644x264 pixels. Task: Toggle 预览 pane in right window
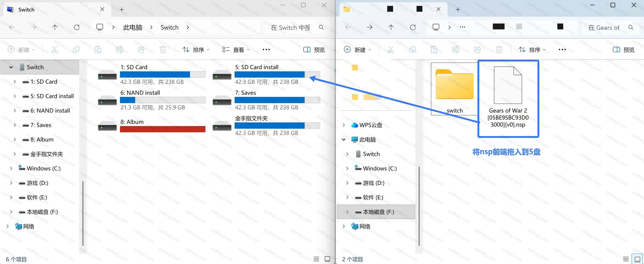coord(623,49)
